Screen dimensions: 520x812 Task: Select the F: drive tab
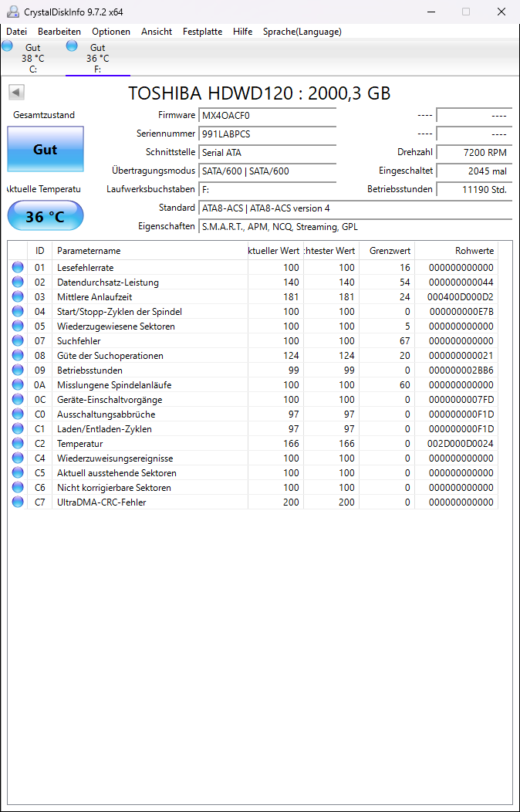(97, 58)
